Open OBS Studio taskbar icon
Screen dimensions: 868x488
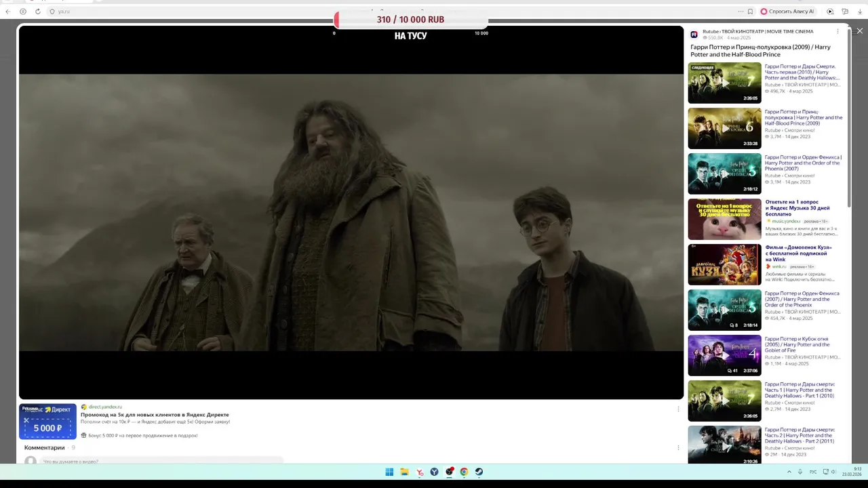450,472
